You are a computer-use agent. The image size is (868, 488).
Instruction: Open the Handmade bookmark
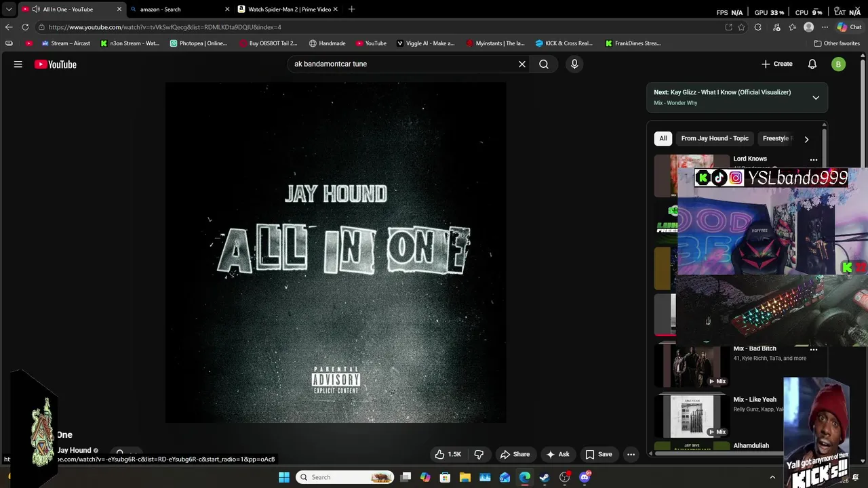[x=327, y=43]
